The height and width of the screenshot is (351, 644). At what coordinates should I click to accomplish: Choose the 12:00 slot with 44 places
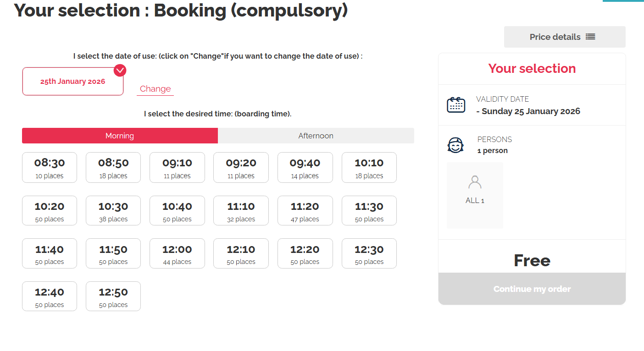pyautogui.click(x=177, y=253)
